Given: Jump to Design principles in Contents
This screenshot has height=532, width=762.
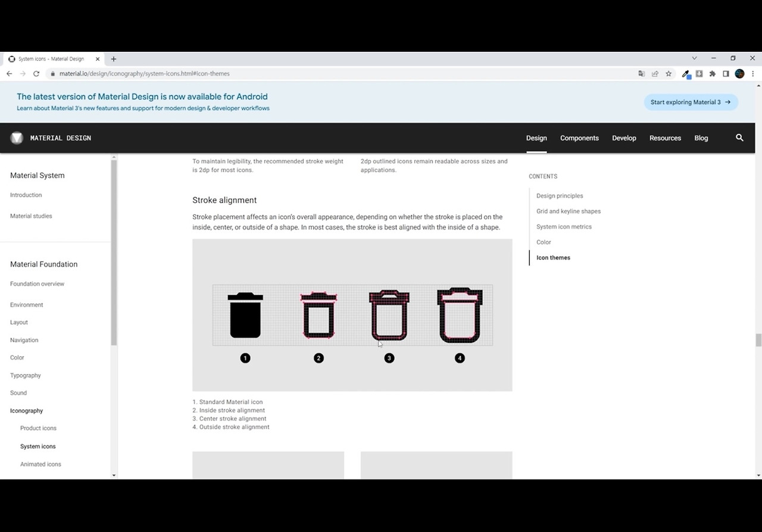Looking at the screenshot, I should 560,196.
